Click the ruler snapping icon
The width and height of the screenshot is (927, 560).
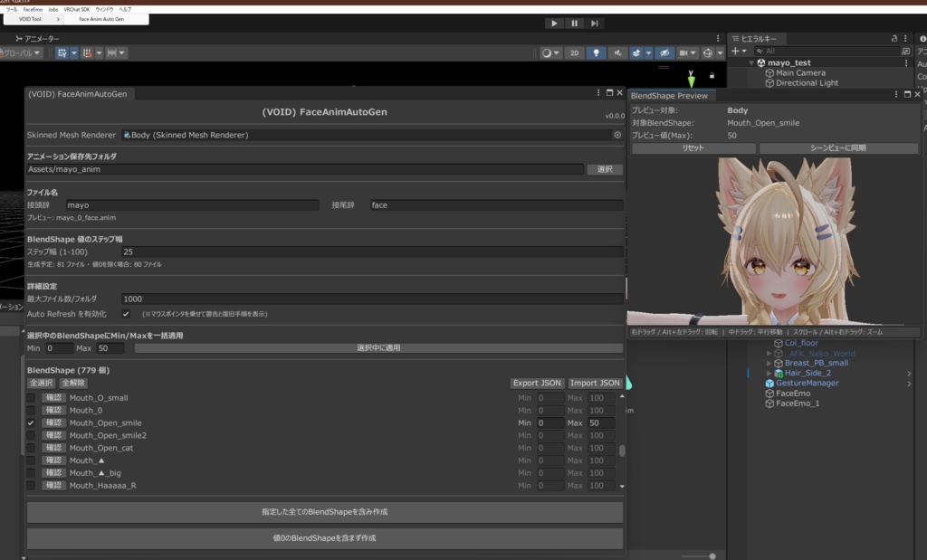pos(111,52)
